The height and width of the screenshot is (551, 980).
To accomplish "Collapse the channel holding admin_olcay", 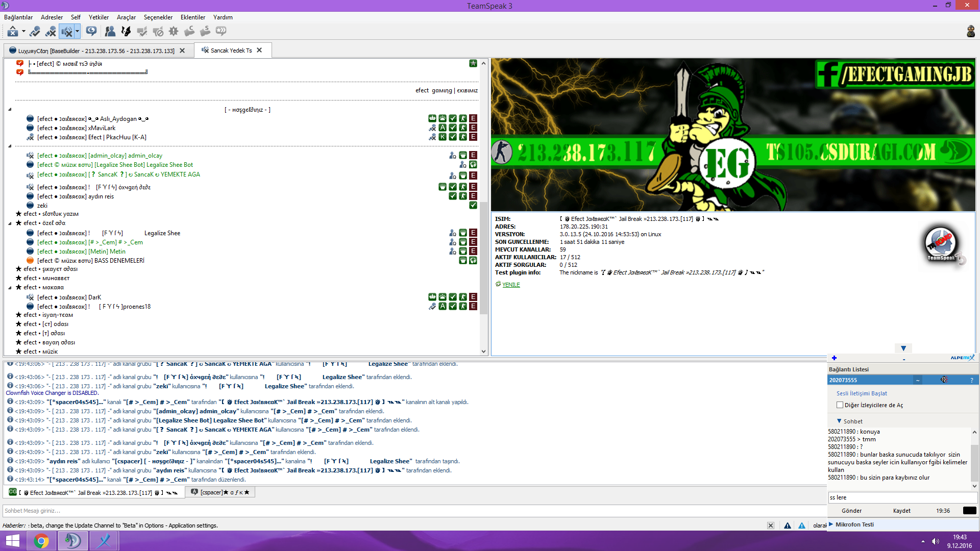I will point(10,146).
